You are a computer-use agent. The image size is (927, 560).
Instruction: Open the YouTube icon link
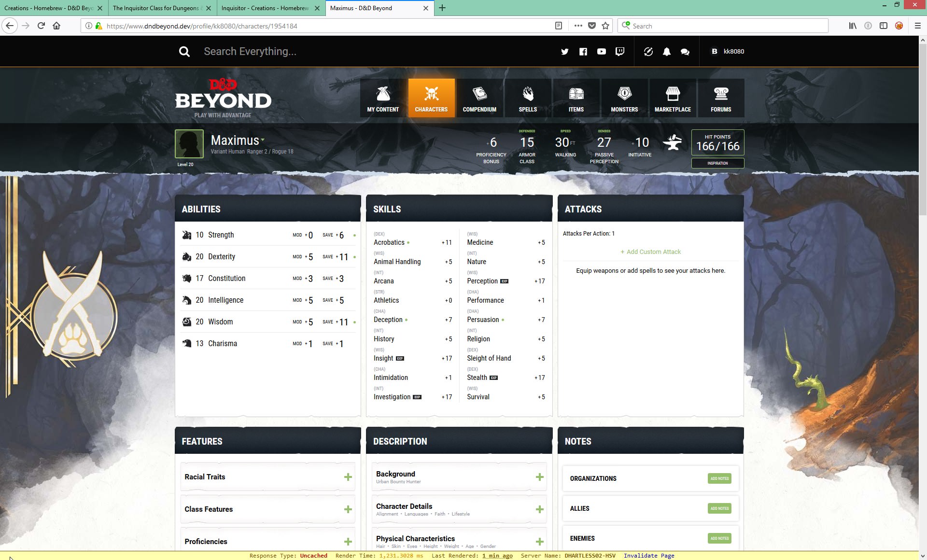coord(602,52)
